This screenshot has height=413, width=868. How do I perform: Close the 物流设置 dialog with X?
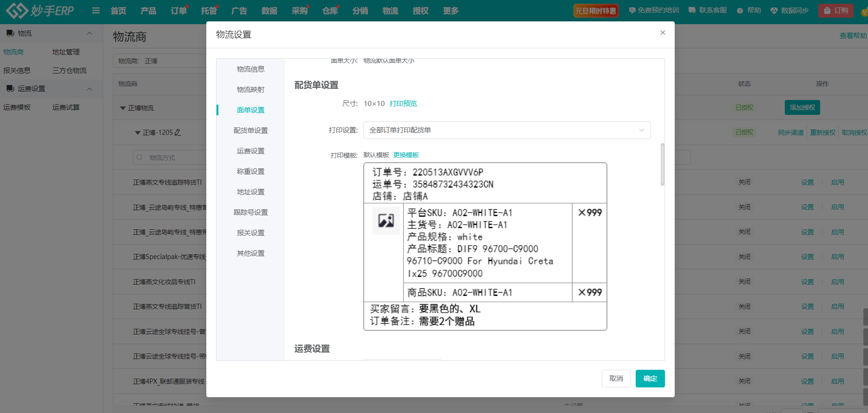[x=663, y=33]
